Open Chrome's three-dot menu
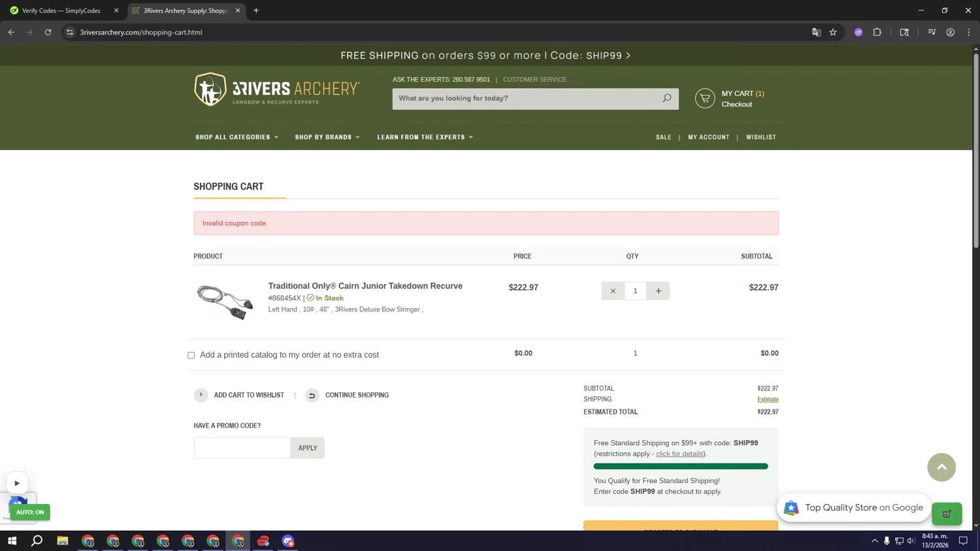980x551 pixels. click(x=969, y=32)
